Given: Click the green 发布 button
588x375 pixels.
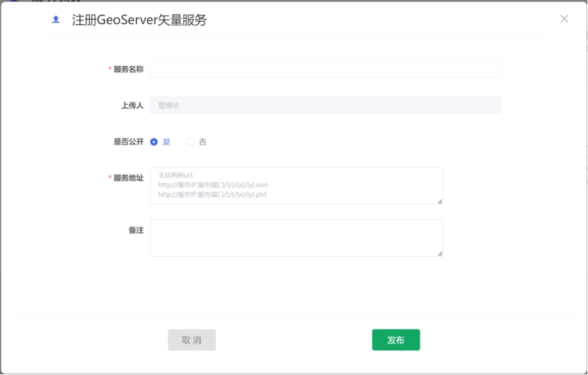Looking at the screenshot, I should click(396, 340).
